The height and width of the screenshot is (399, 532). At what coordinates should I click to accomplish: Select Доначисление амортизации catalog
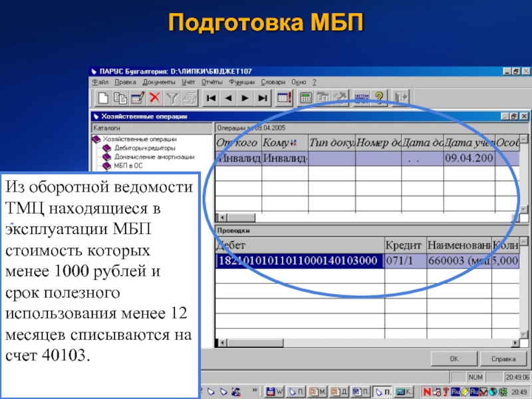click(154, 157)
